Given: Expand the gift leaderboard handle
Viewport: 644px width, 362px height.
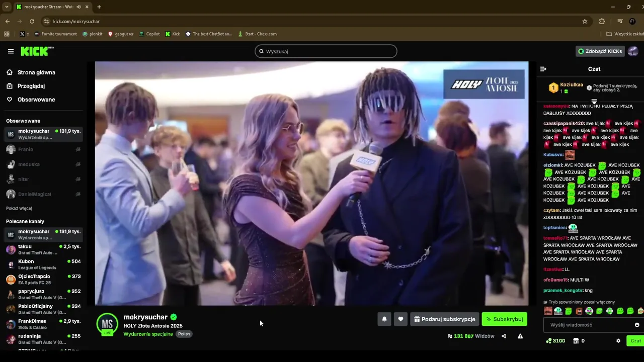Looking at the screenshot, I should [x=594, y=101].
